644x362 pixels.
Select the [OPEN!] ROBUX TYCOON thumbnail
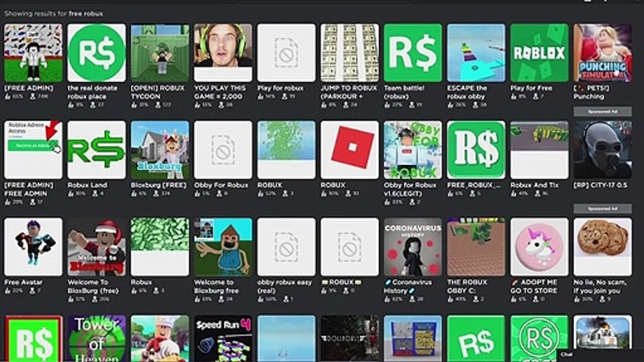click(160, 53)
